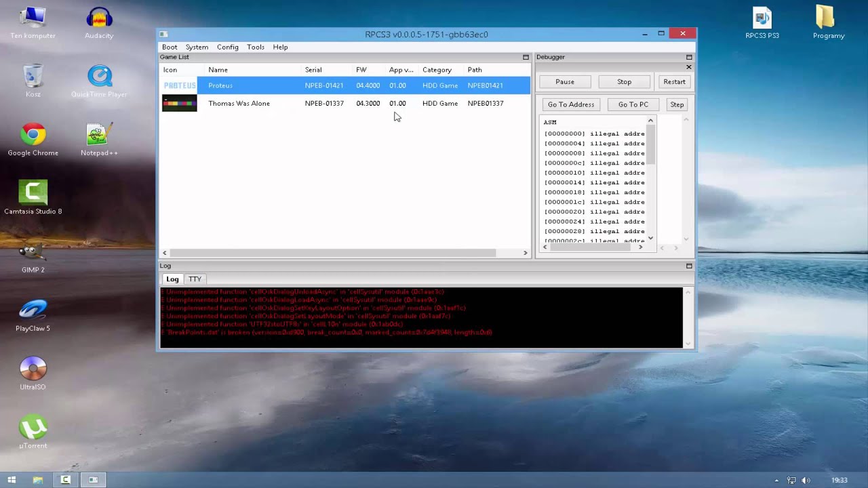Launch GIMP 2 desktop icon
This screenshot has width=868, height=488.
pos(33,256)
